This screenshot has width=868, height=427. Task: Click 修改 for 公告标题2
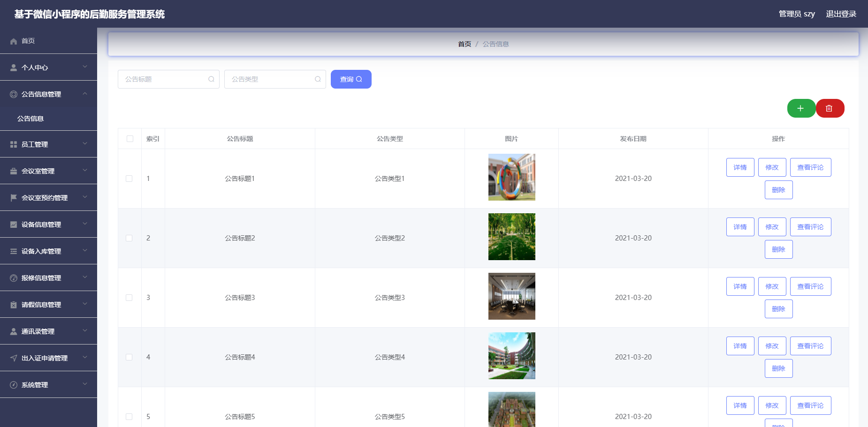(x=772, y=227)
